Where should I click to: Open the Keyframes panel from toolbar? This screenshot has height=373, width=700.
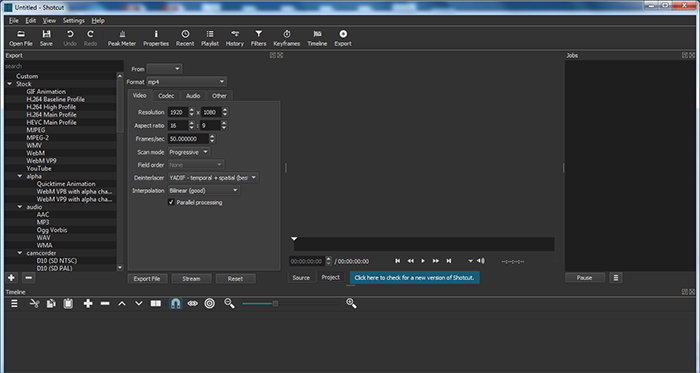[x=287, y=38]
